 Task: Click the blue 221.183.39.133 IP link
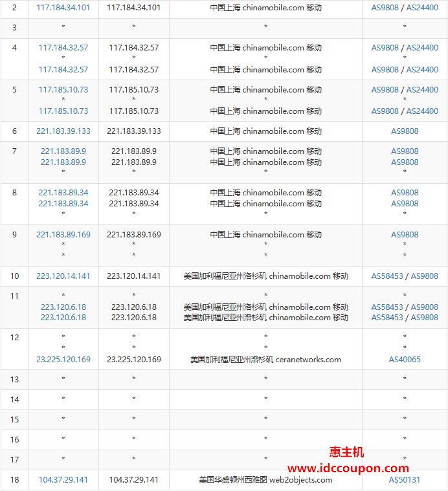(63, 131)
